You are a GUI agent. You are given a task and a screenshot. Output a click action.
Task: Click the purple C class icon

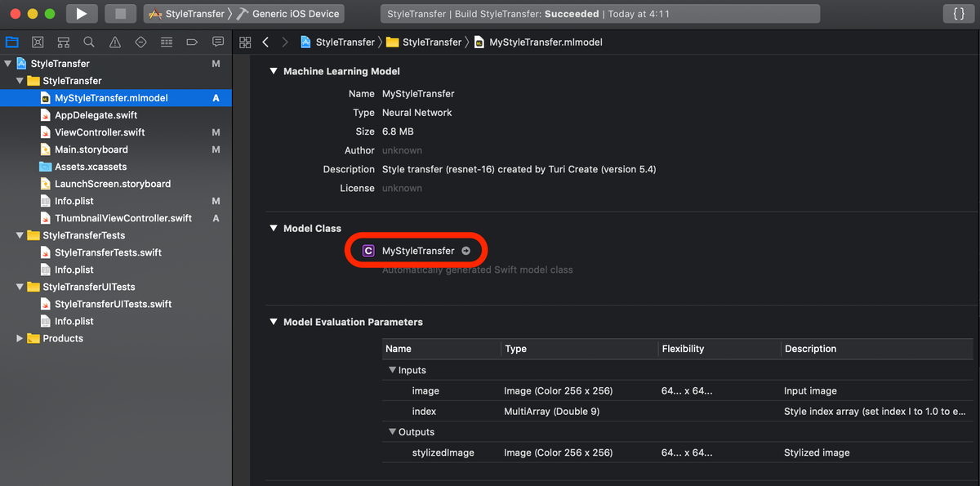[x=368, y=251]
